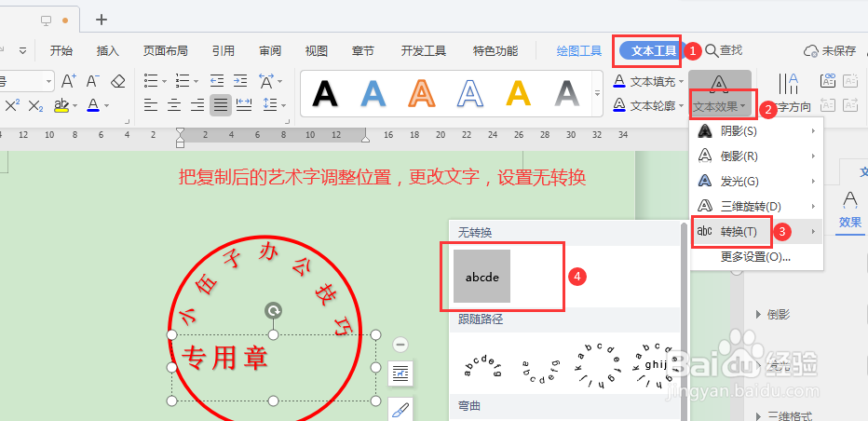Open 特色功能 ribbon tab

pos(495,51)
